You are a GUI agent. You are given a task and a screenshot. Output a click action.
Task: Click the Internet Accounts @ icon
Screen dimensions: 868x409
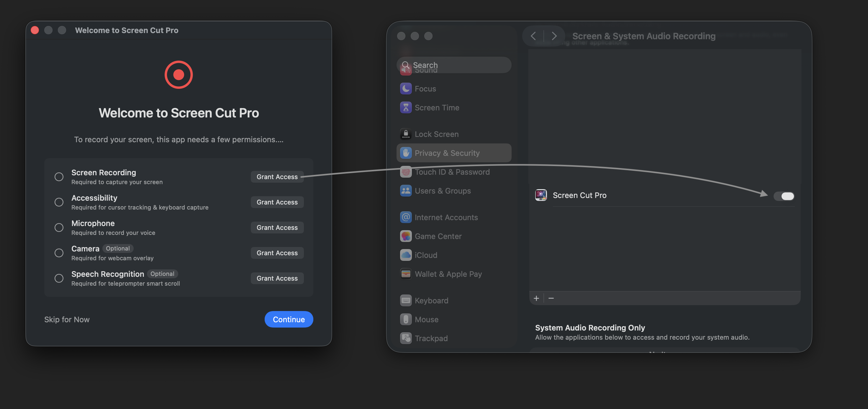(406, 217)
